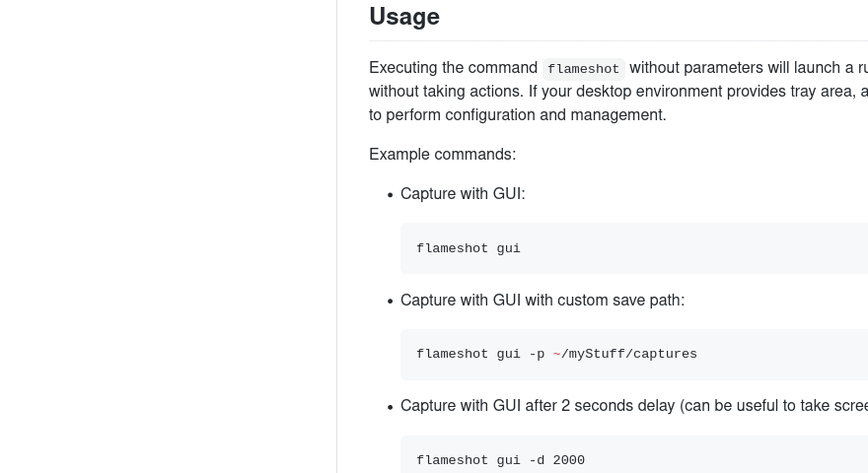
Task: Click "Capture with GUI with custom save path:" text
Action: 542,301
